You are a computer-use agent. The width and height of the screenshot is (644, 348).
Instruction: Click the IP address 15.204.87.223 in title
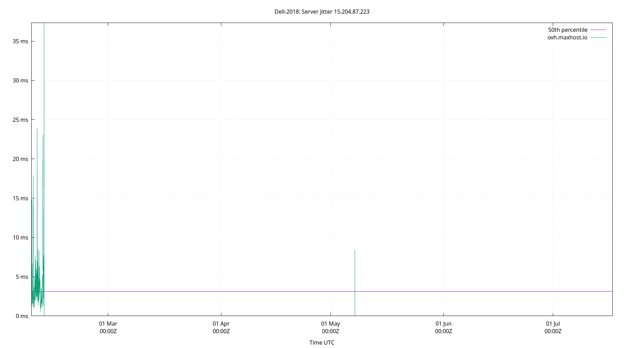[x=351, y=11]
